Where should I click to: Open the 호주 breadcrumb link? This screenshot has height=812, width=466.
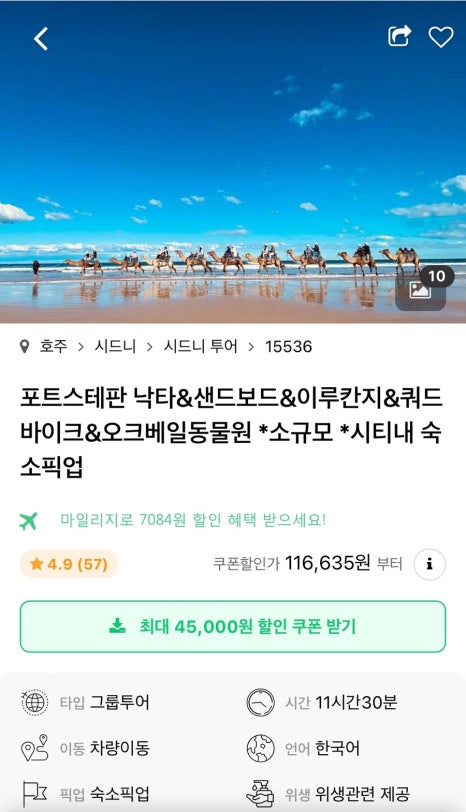click(x=54, y=346)
